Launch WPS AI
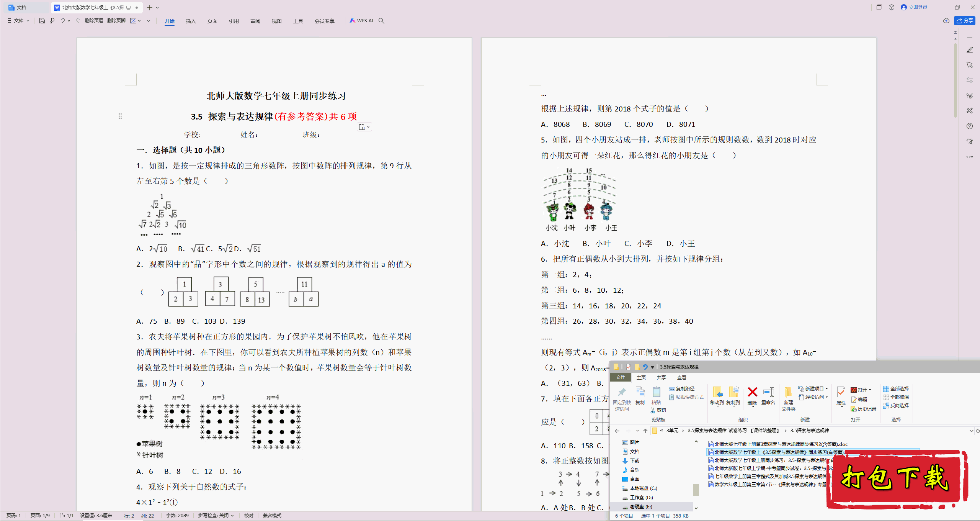Screen dimensions: 980x521 point(361,21)
